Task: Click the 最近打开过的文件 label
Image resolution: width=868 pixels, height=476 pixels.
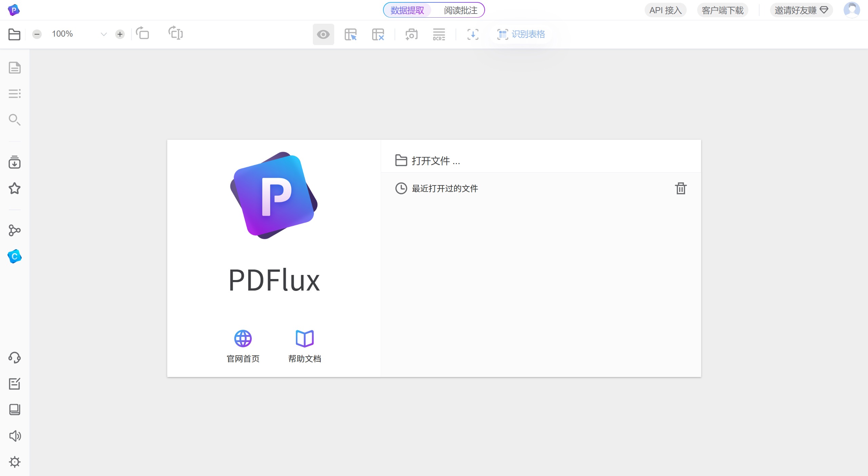Action: click(445, 188)
